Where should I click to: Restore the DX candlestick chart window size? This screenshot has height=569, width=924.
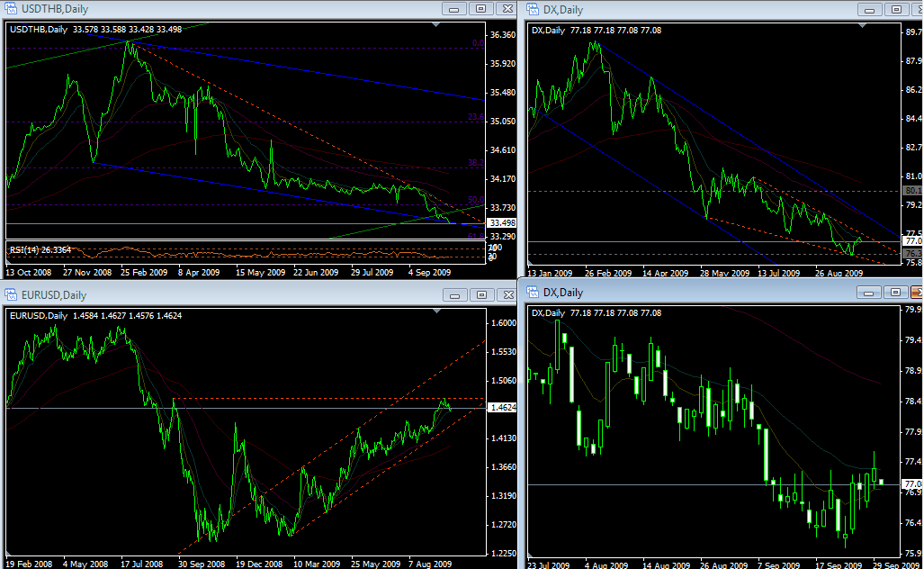(x=895, y=293)
